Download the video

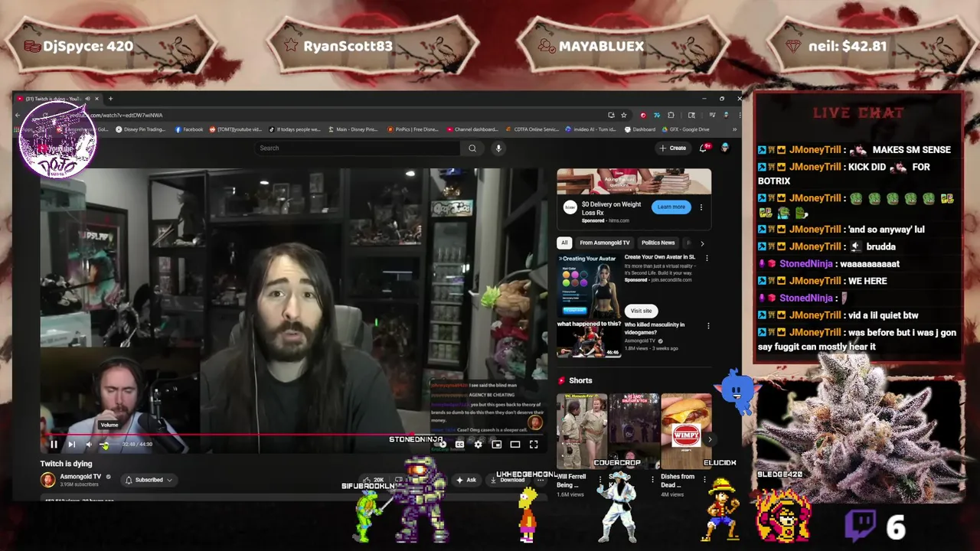[x=509, y=480]
